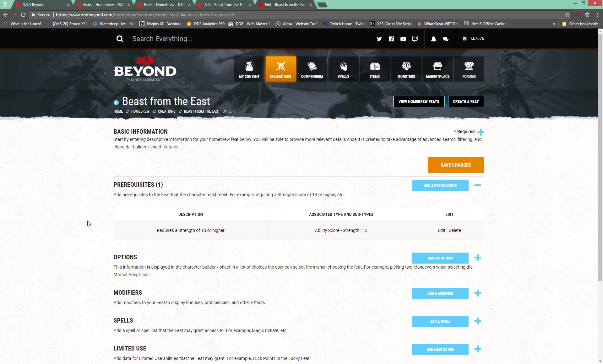
Task: Open the Twitch icon link
Action: point(415,39)
